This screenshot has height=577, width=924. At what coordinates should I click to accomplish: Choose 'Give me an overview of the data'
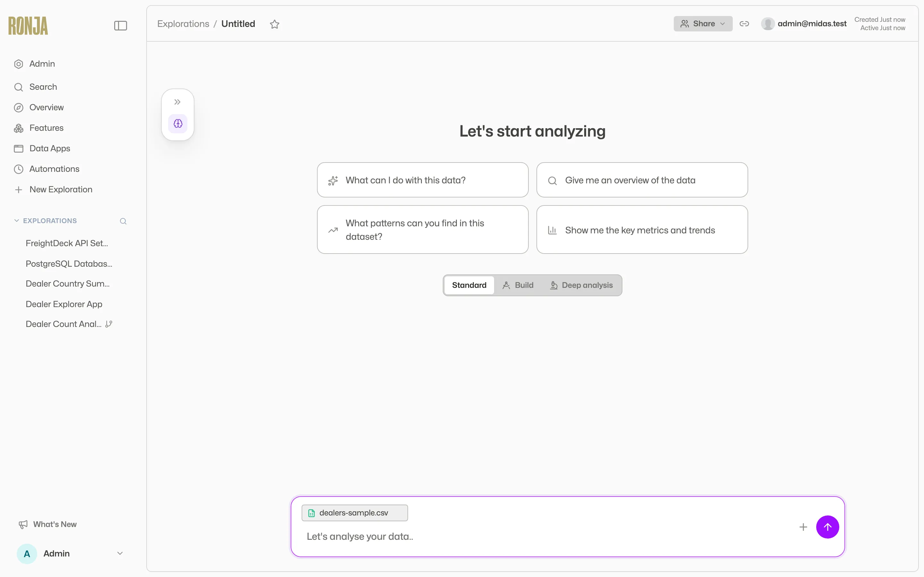click(642, 180)
